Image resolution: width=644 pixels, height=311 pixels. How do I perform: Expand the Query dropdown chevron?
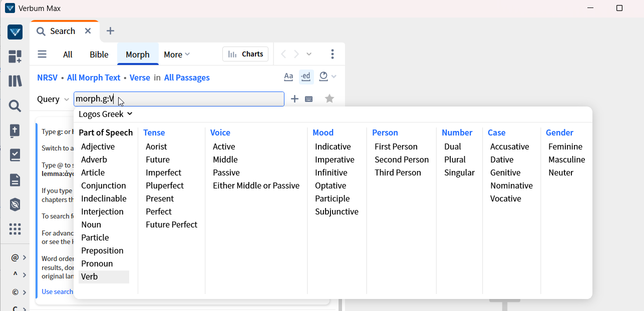tap(67, 99)
